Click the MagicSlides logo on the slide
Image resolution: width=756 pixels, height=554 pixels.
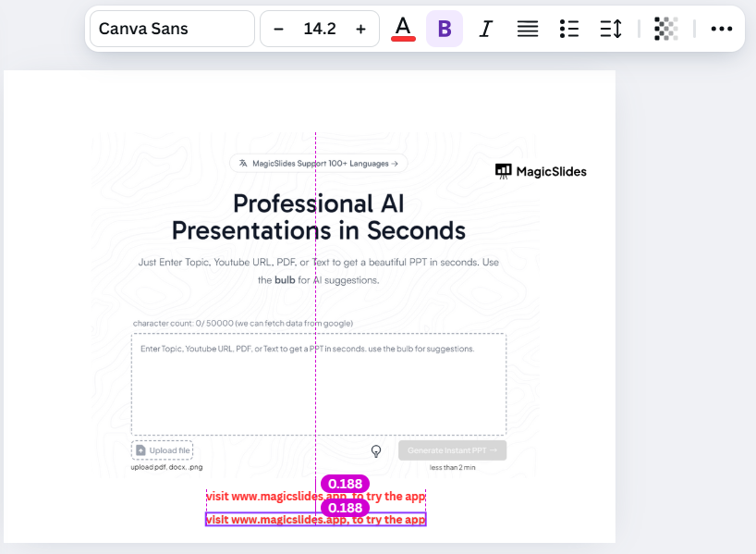point(541,171)
